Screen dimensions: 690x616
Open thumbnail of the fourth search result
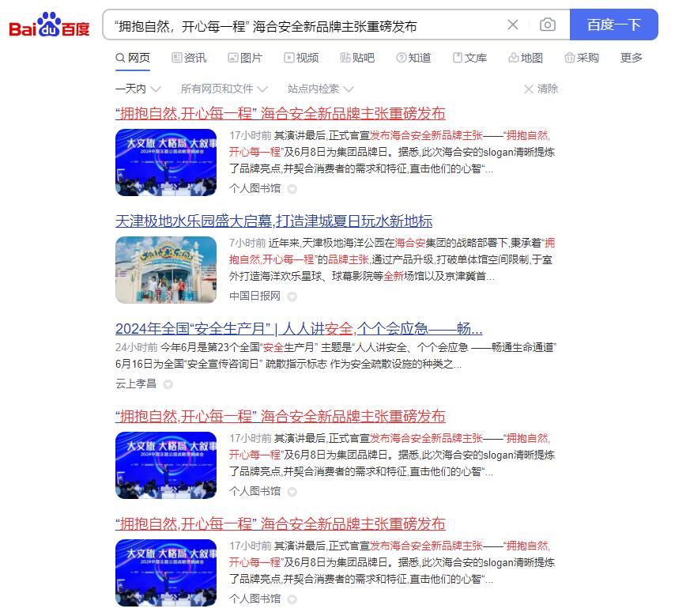[166, 466]
